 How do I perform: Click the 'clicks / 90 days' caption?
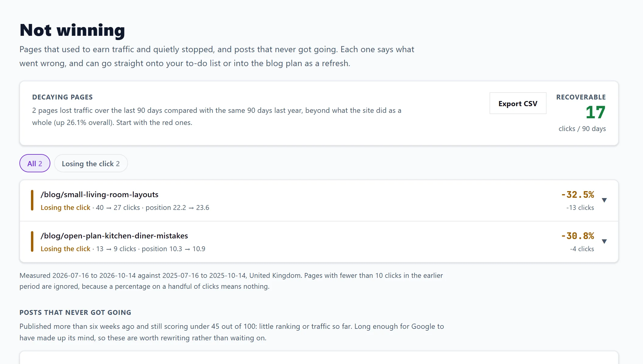click(582, 129)
